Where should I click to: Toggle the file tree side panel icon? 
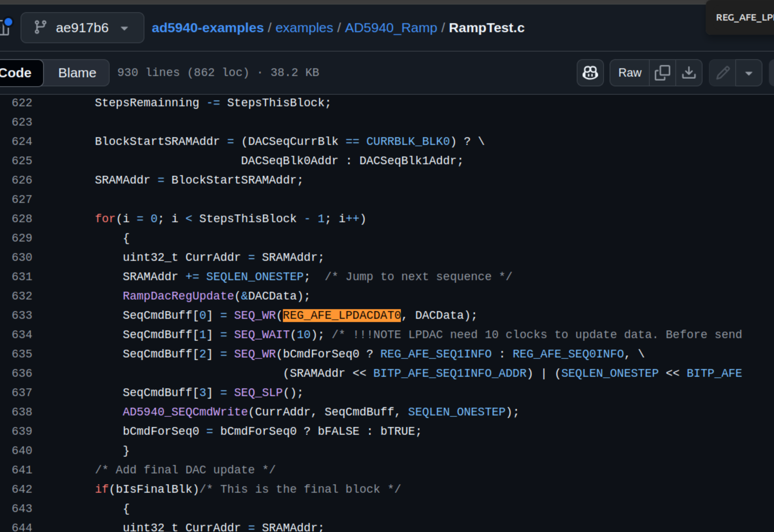tap(5, 27)
